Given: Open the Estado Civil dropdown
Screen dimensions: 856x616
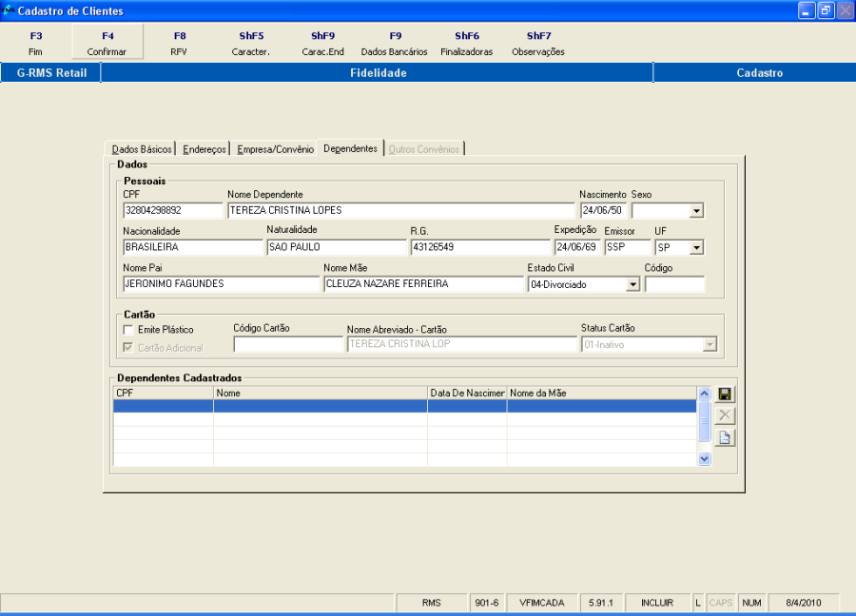Looking at the screenshot, I should [632, 284].
